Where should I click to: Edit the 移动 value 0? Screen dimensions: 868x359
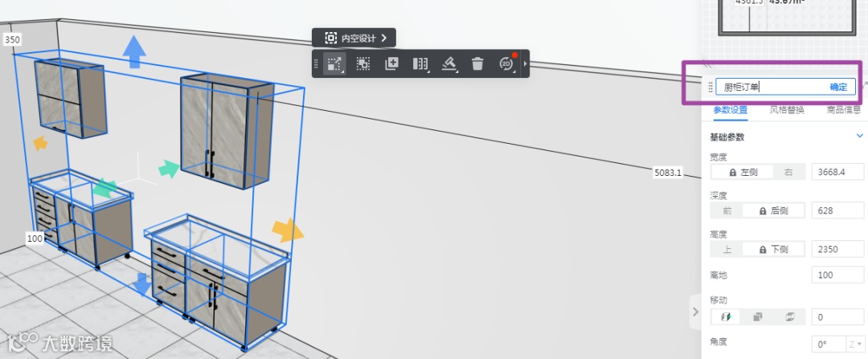click(837, 317)
